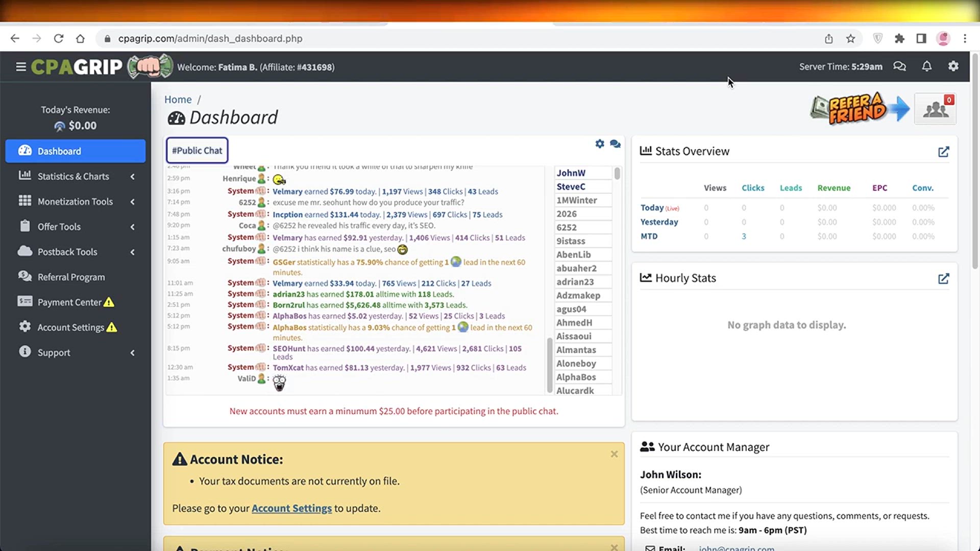Click the Revenue column header
The width and height of the screenshot is (980, 551).
click(834, 188)
